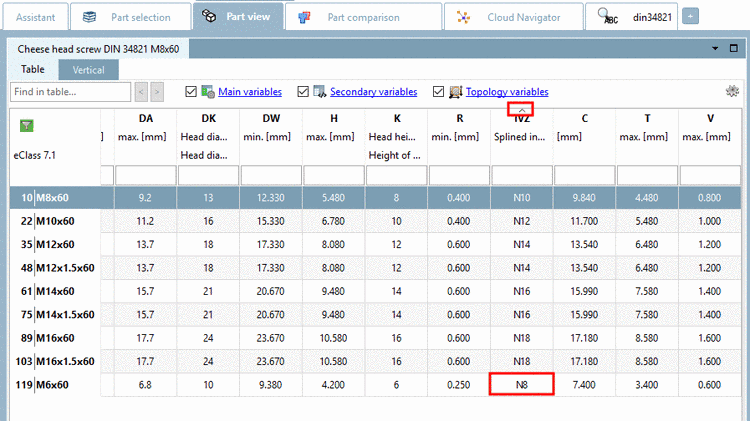
Task: Click the Find in table search field
Action: tap(71, 92)
